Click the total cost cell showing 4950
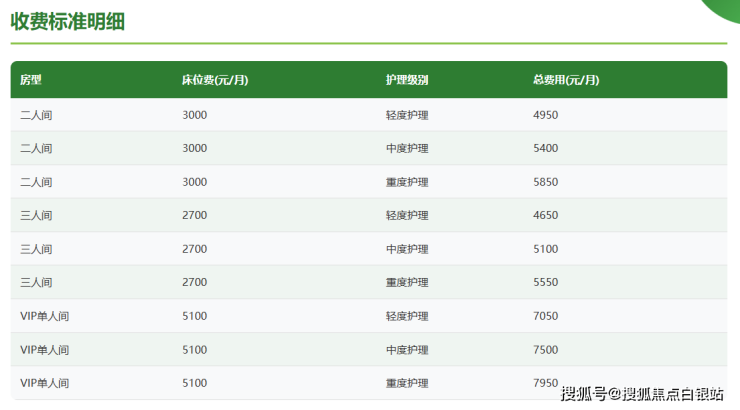This screenshot has height=410, width=740. click(546, 115)
